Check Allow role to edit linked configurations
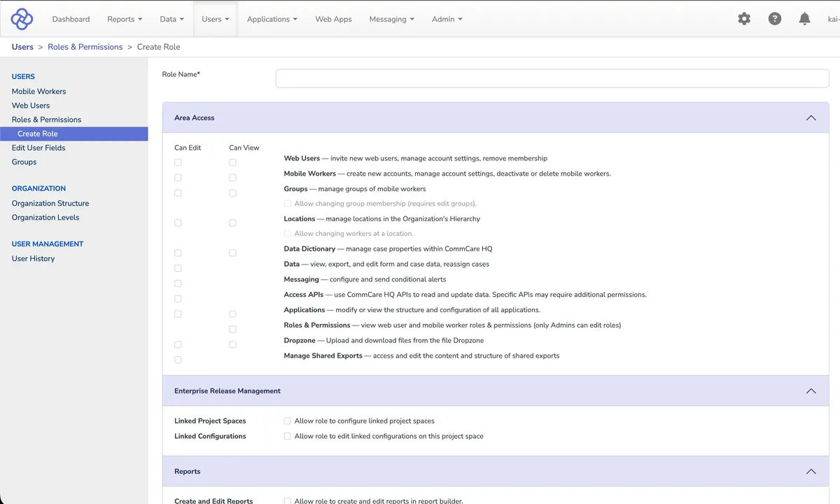The height and width of the screenshot is (504, 840). point(287,436)
